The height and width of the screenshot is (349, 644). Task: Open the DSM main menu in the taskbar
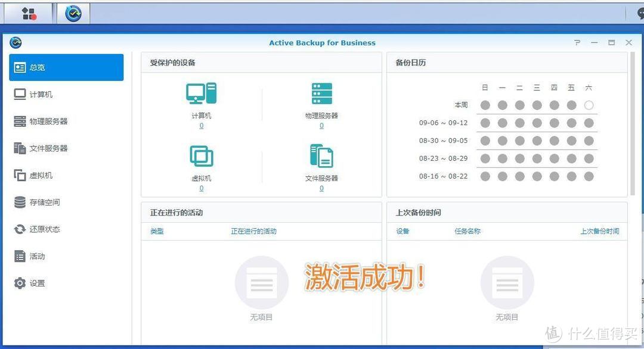pyautogui.click(x=28, y=12)
